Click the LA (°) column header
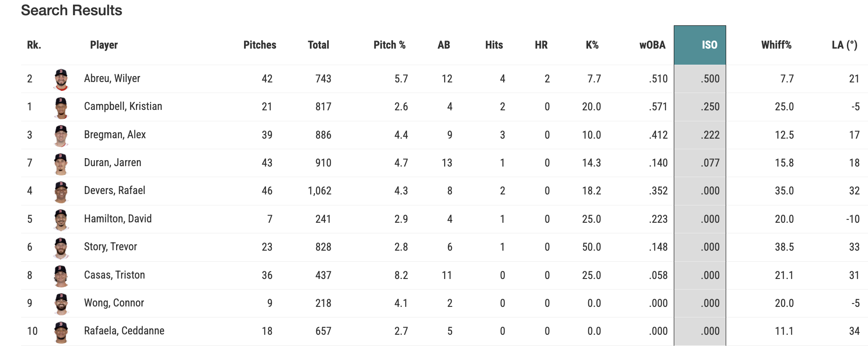Image resolution: width=868 pixels, height=350 pixels. click(x=844, y=45)
